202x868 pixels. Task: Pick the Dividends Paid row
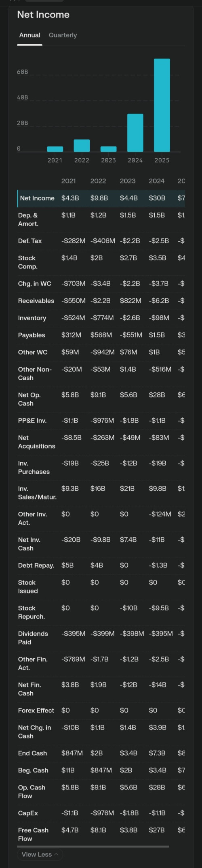click(101, 638)
